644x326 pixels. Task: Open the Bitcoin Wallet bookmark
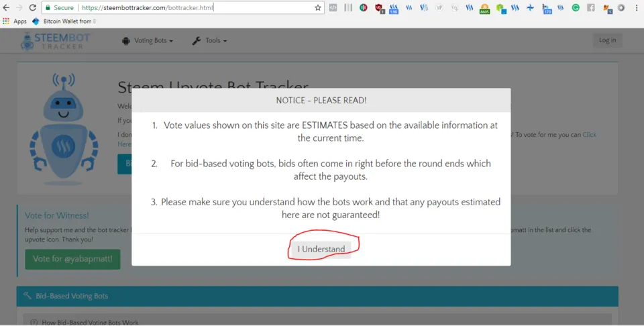click(64, 21)
